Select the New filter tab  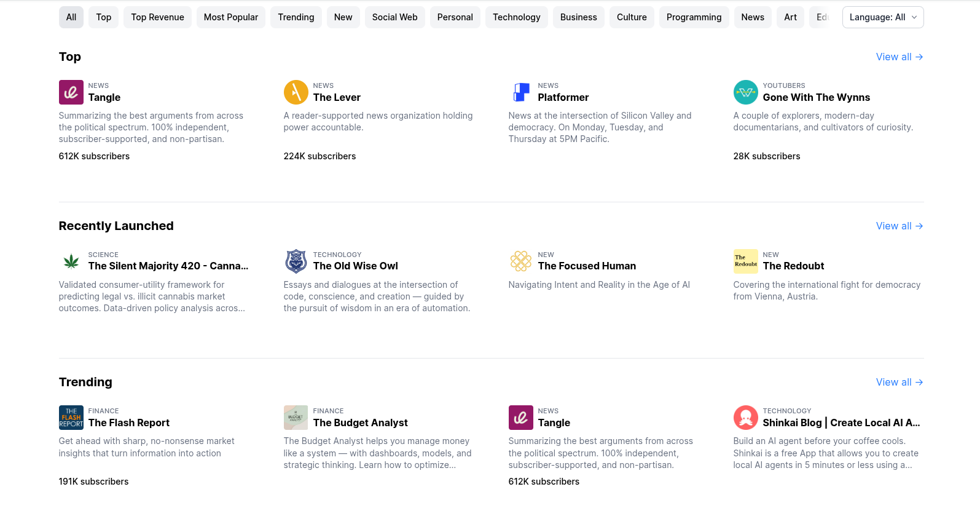click(343, 17)
